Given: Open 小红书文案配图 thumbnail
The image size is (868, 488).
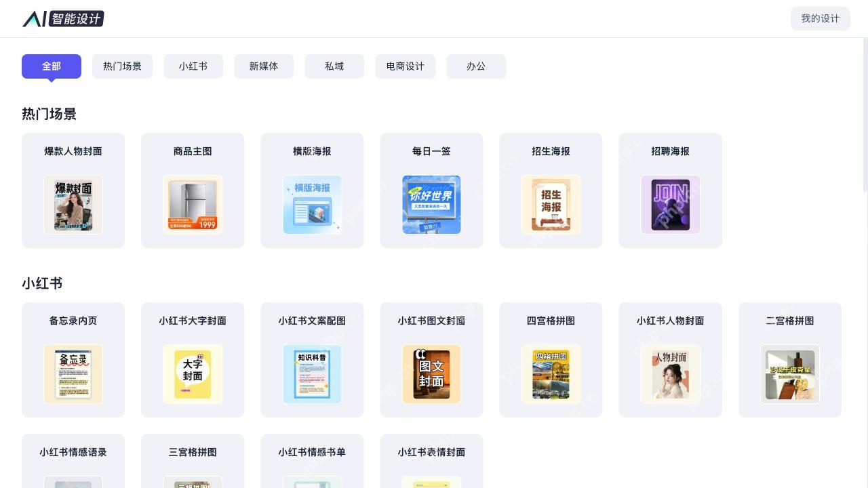Looking at the screenshot, I should click(312, 374).
